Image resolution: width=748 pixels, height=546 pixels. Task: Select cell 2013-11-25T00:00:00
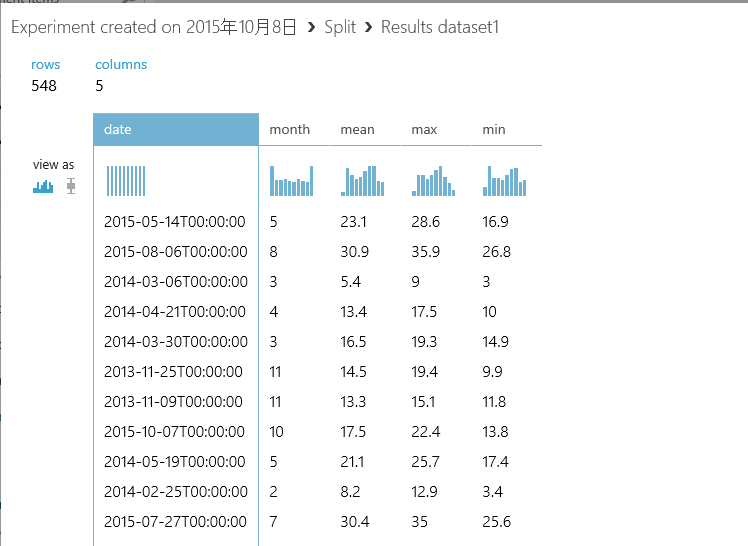[173, 372]
